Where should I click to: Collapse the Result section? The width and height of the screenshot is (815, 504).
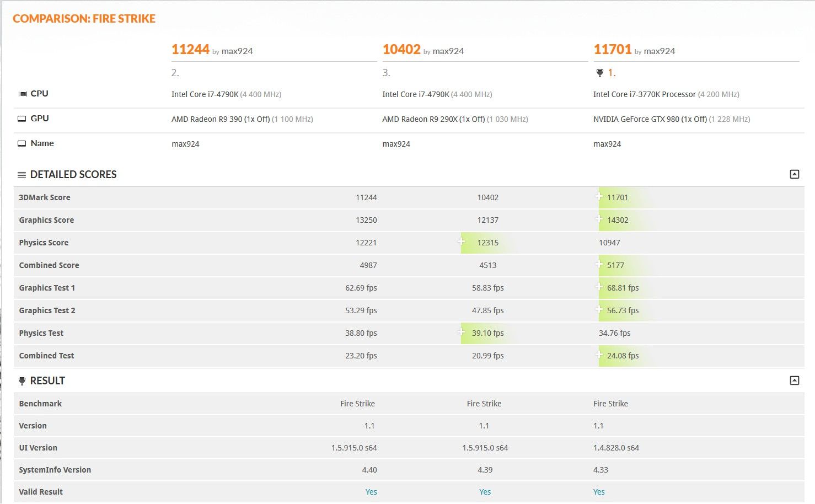point(795,380)
